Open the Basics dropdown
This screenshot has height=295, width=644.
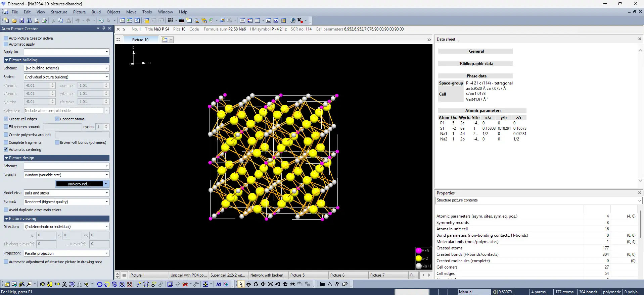(x=107, y=77)
